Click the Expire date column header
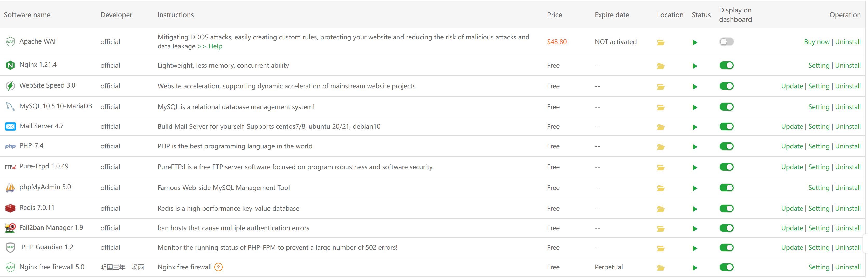 (612, 15)
